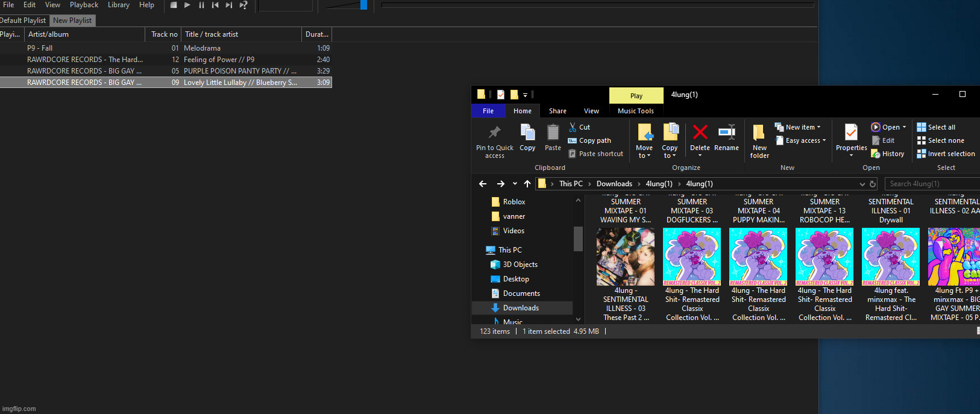This screenshot has height=414, width=980.
Task: Start playback with the Play button
Action: (x=187, y=5)
